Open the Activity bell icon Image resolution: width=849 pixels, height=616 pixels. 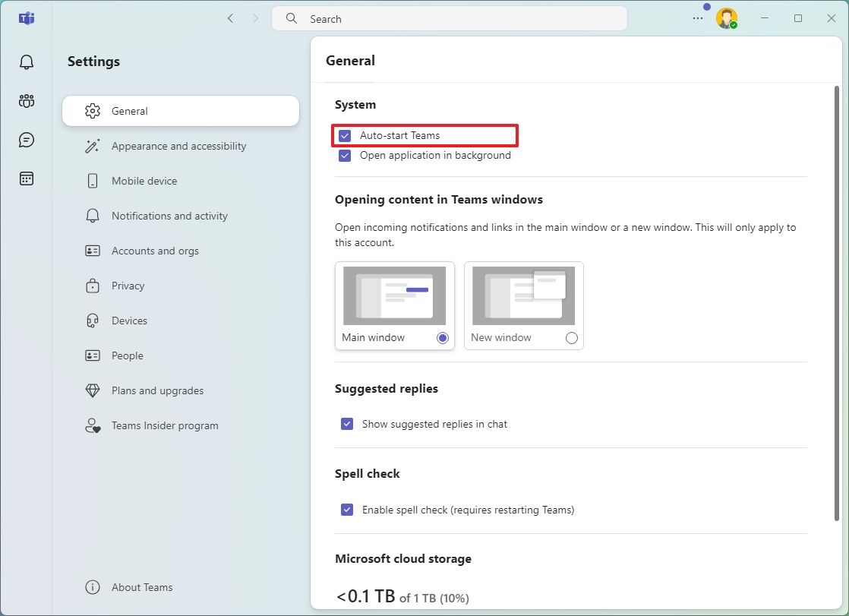point(26,62)
